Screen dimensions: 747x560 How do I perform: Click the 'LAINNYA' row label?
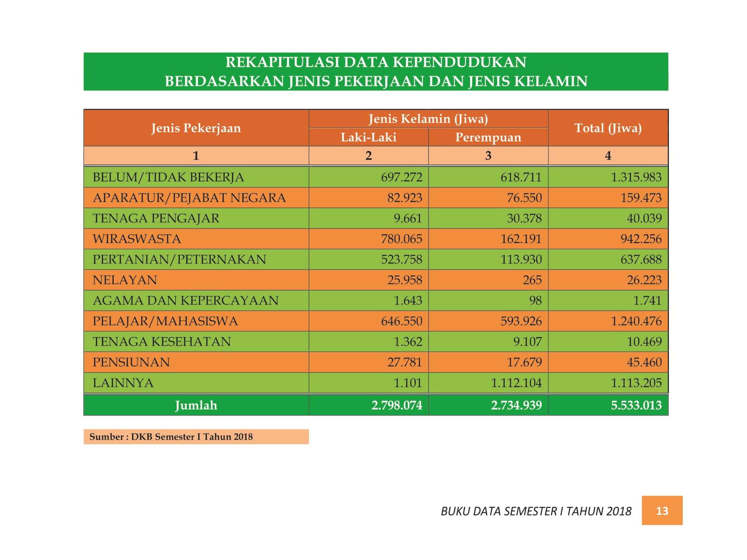point(123,383)
